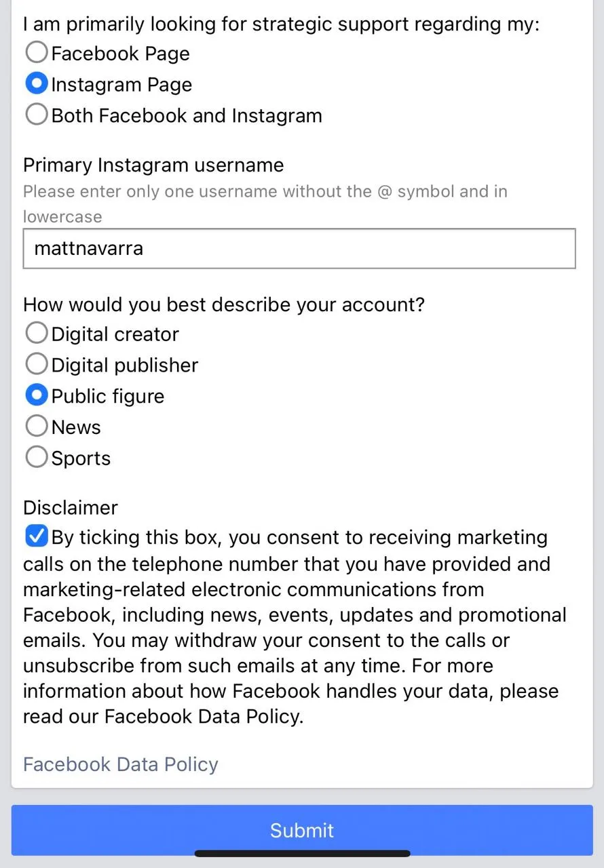Click the 'News' label text
The height and width of the screenshot is (868, 604).
click(76, 427)
